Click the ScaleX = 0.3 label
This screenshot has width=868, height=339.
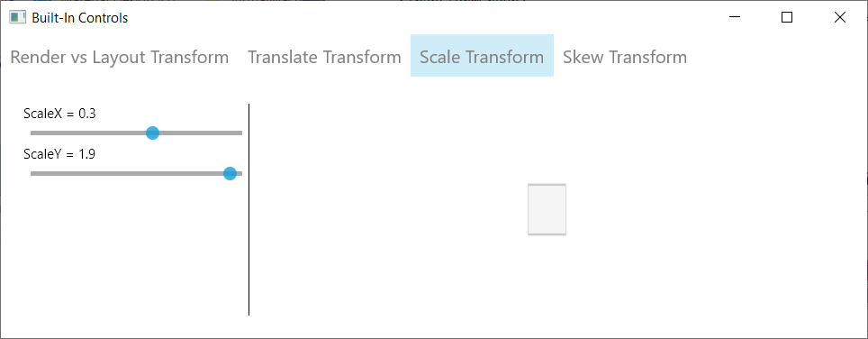click(59, 114)
